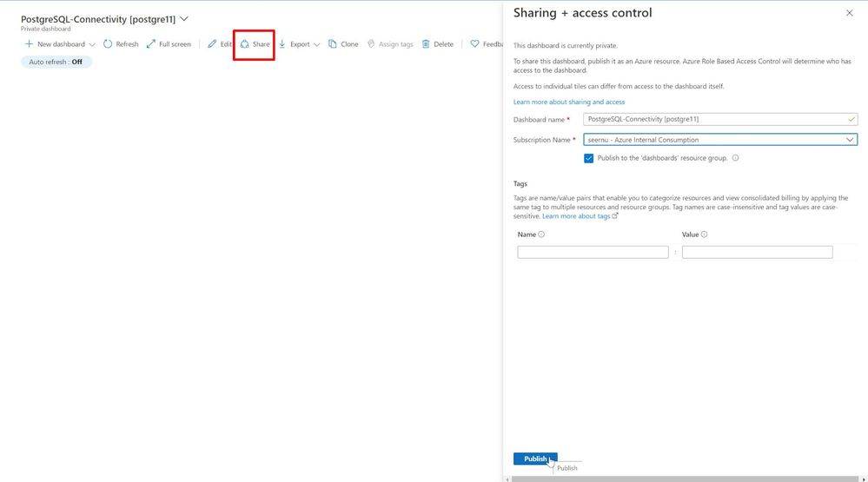Click the Edit pencil button

pos(220,43)
